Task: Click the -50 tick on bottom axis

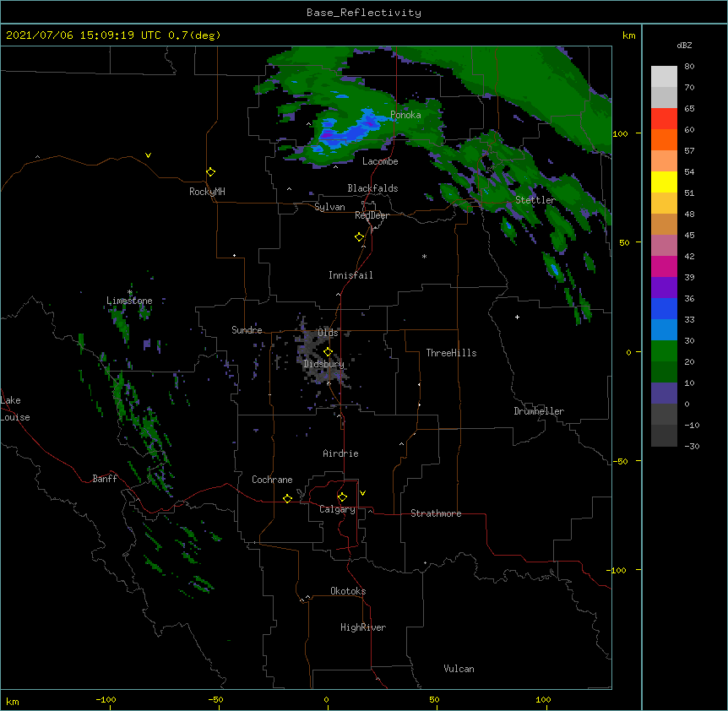Action: tap(215, 699)
